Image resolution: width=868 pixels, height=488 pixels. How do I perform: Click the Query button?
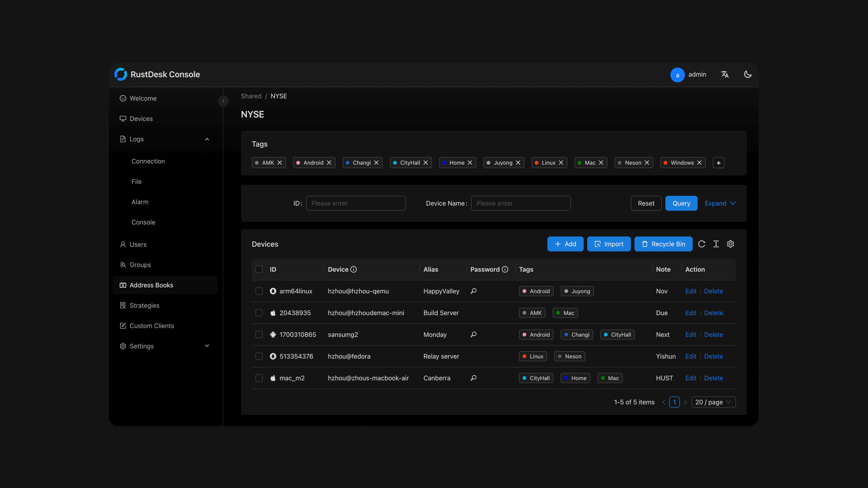tap(681, 203)
